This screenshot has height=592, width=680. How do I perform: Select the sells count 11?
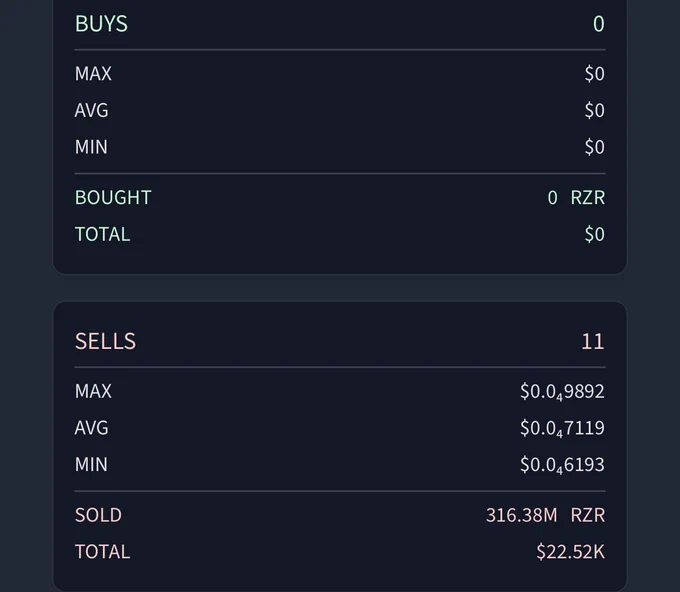click(x=592, y=341)
